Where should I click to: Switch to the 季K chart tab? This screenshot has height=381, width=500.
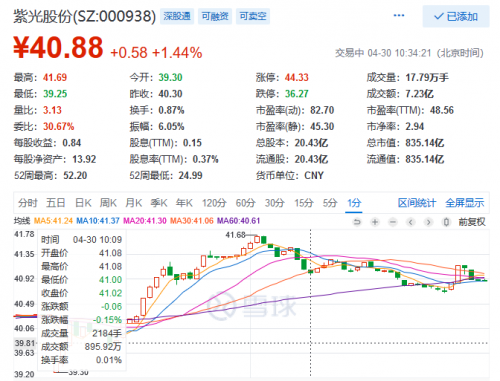[x=159, y=203]
